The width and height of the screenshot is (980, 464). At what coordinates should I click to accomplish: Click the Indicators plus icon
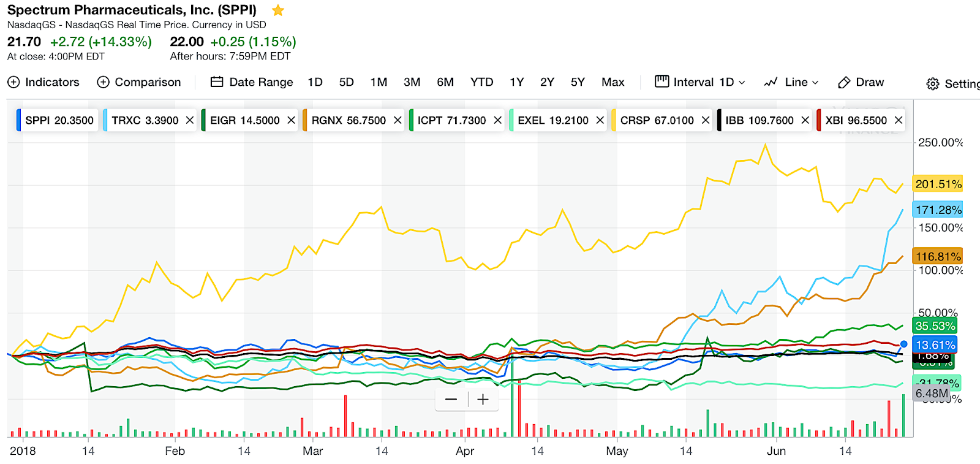click(13, 82)
